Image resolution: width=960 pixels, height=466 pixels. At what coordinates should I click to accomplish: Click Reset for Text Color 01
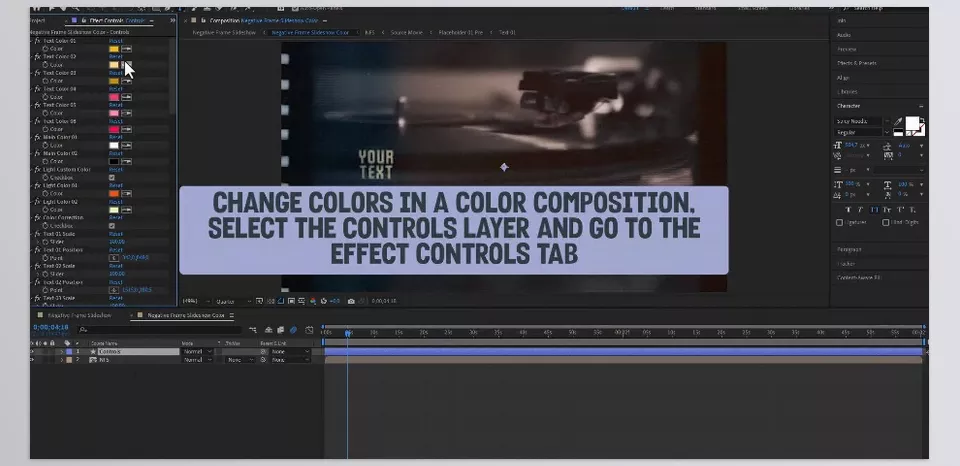point(116,40)
